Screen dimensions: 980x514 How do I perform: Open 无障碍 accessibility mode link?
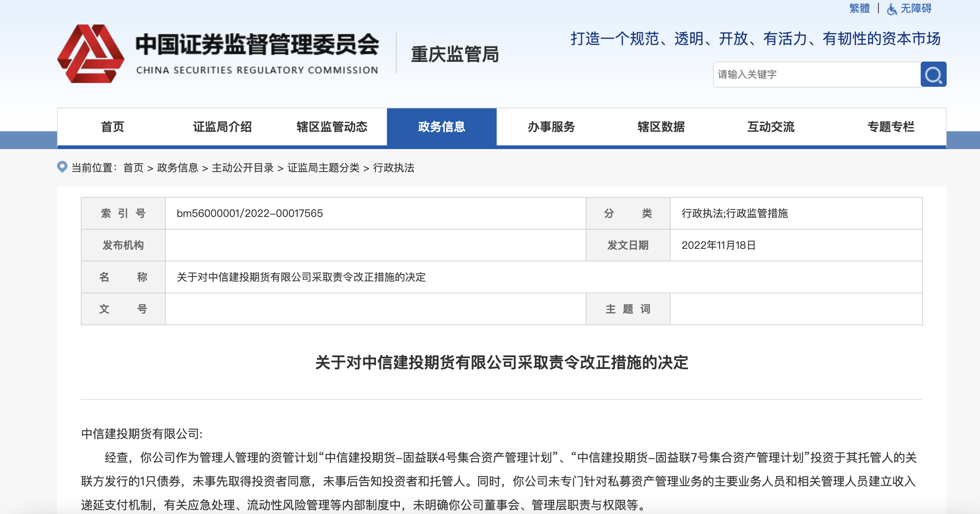point(916,9)
